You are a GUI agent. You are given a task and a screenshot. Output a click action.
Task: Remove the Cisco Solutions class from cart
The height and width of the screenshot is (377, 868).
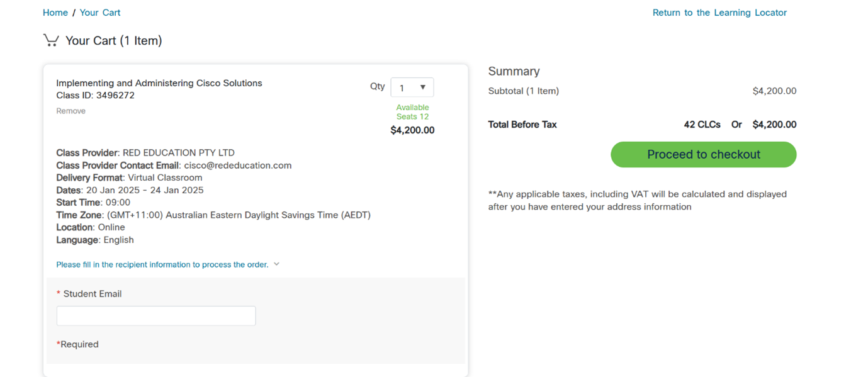point(70,110)
